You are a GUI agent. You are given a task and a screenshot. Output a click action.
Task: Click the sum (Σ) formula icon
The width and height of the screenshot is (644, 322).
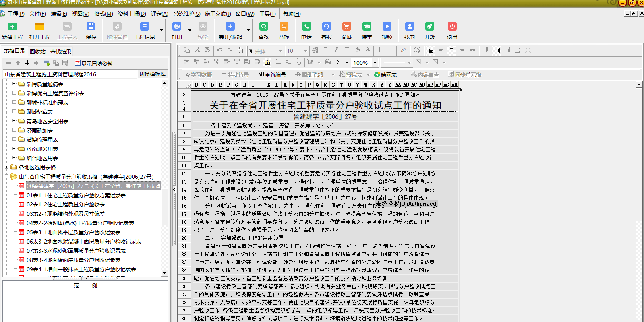pyautogui.click(x=338, y=62)
